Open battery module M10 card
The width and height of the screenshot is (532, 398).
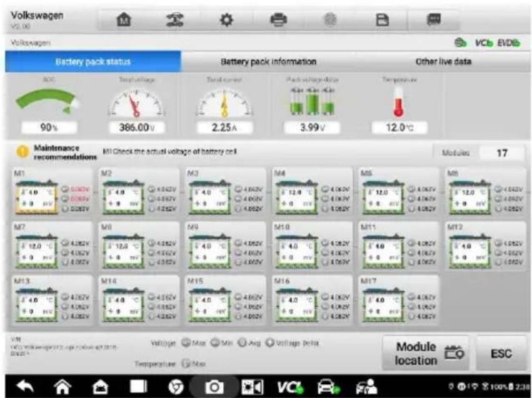pos(313,246)
